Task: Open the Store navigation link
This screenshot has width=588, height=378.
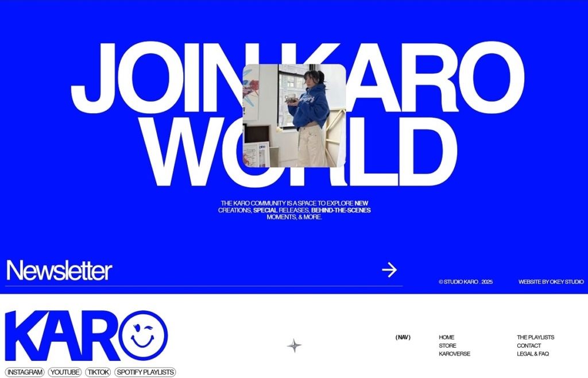Action: tap(447, 346)
